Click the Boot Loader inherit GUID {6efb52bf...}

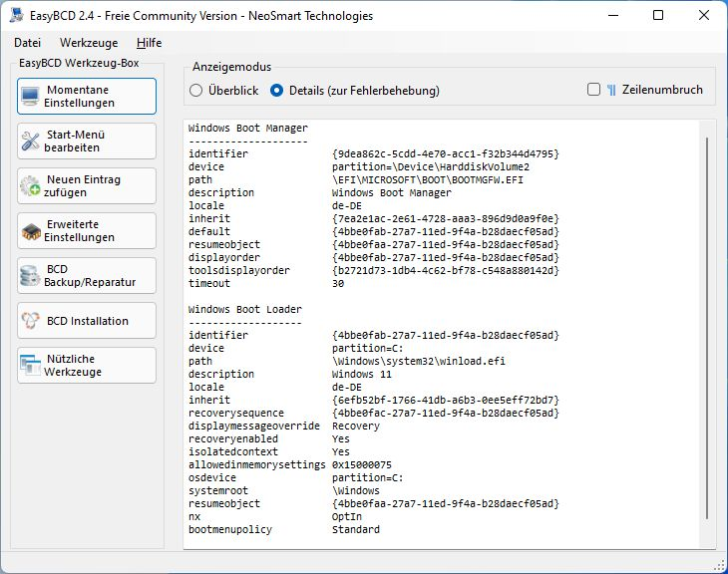[x=445, y=400]
